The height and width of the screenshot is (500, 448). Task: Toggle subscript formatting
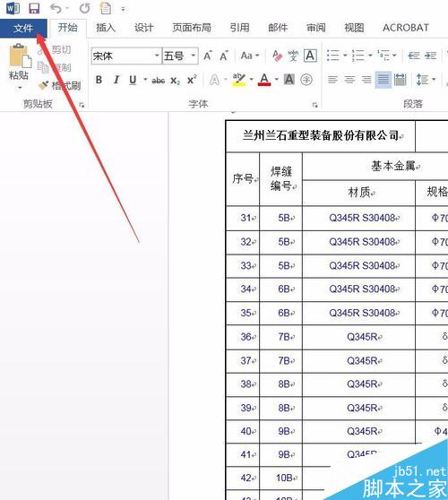175,81
